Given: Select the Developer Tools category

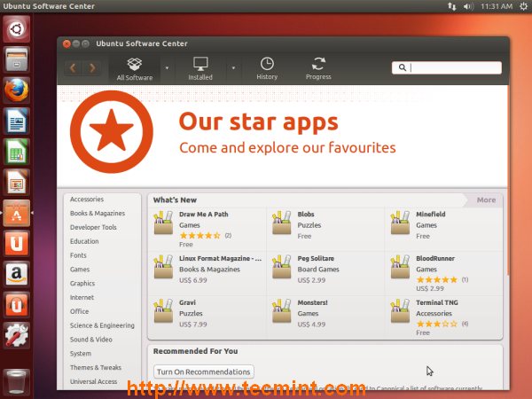Looking at the screenshot, I should coord(93,227).
